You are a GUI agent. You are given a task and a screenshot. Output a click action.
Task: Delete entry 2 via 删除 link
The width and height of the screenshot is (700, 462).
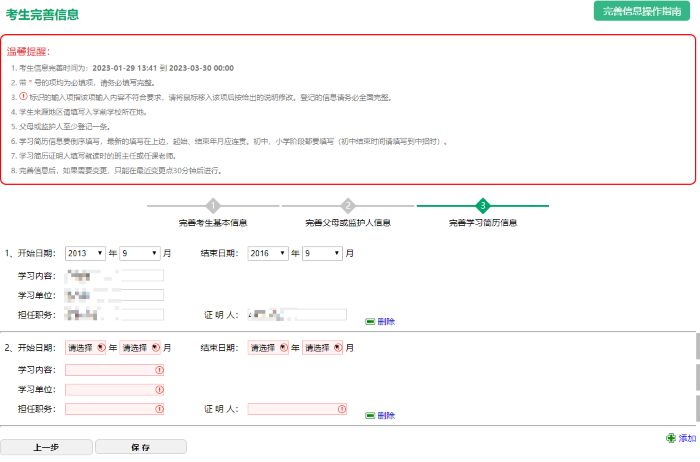click(x=386, y=416)
